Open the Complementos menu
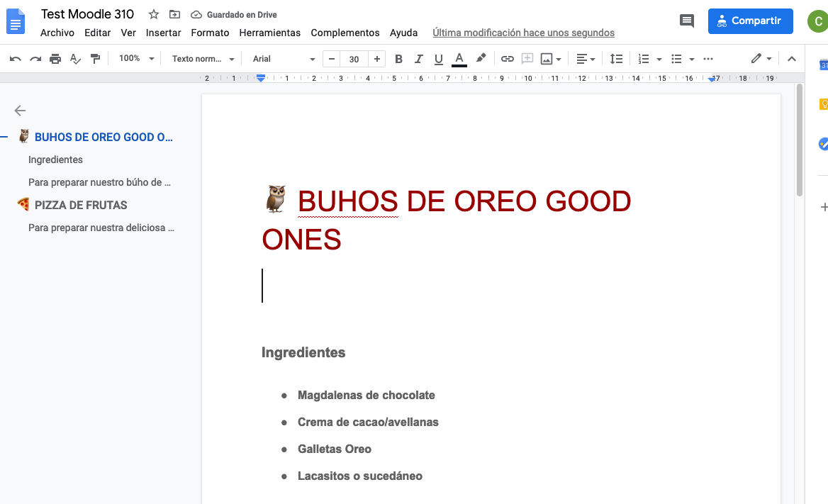This screenshot has width=828, height=504. pyautogui.click(x=345, y=33)
